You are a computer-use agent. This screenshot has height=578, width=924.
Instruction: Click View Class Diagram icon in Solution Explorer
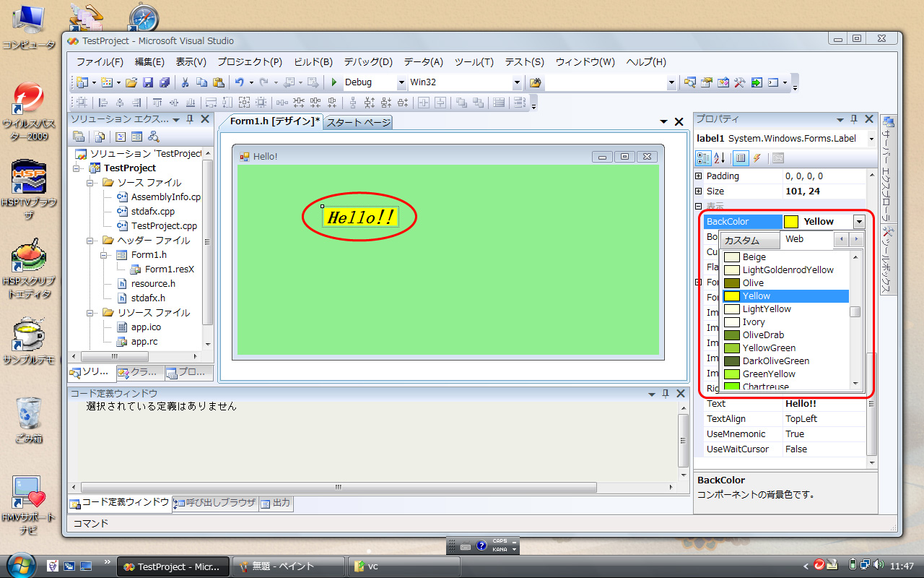153,137
